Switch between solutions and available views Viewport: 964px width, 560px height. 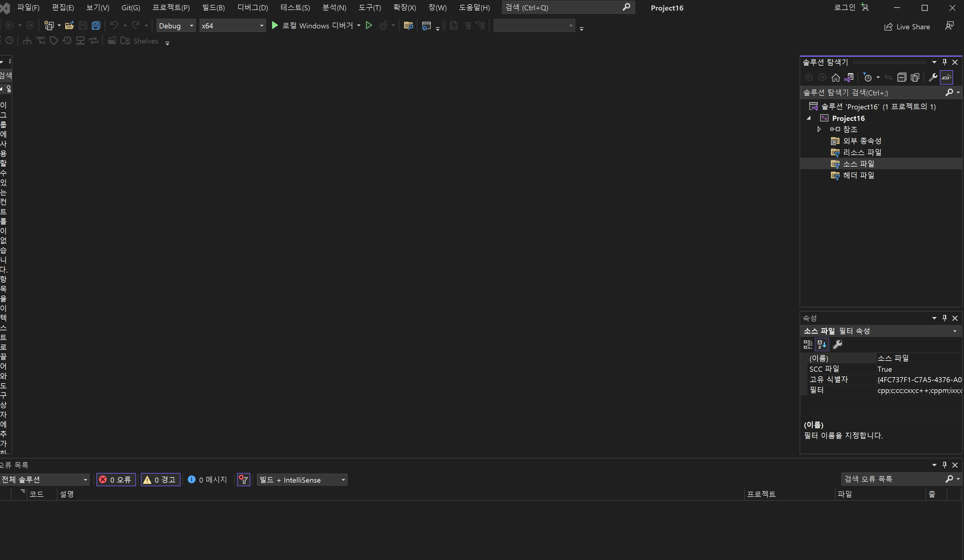(849, 78)
